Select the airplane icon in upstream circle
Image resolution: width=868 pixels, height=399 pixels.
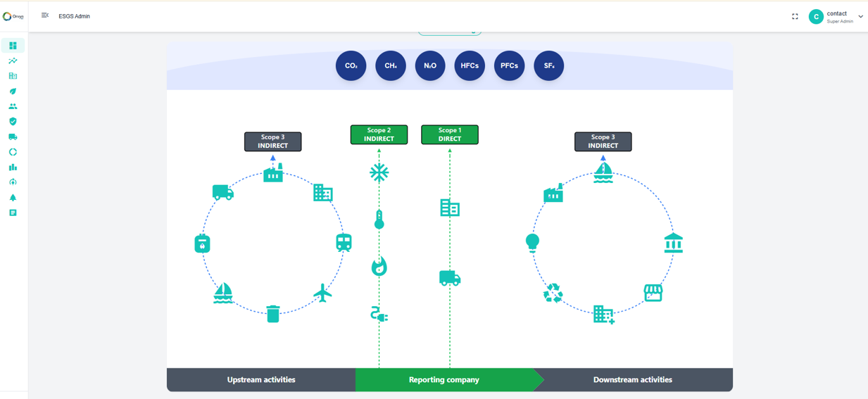click(x=322, y=293)
